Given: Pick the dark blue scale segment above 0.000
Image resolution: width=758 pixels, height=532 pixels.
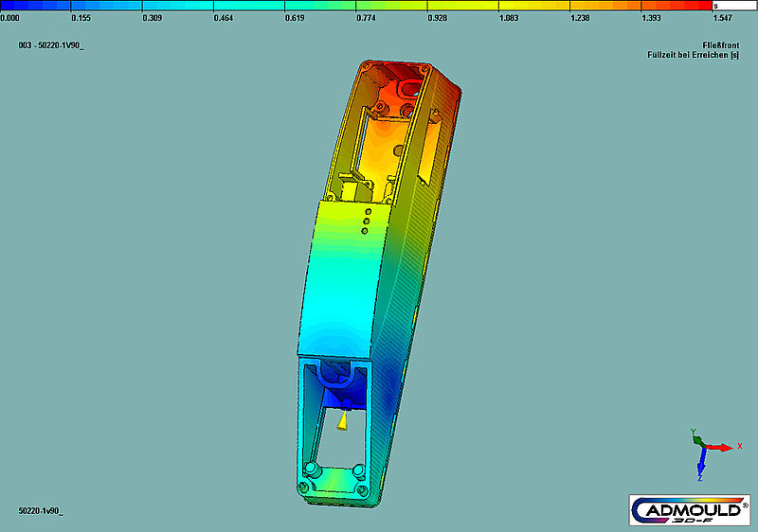Looking at the screenshot, I should 35,6.
